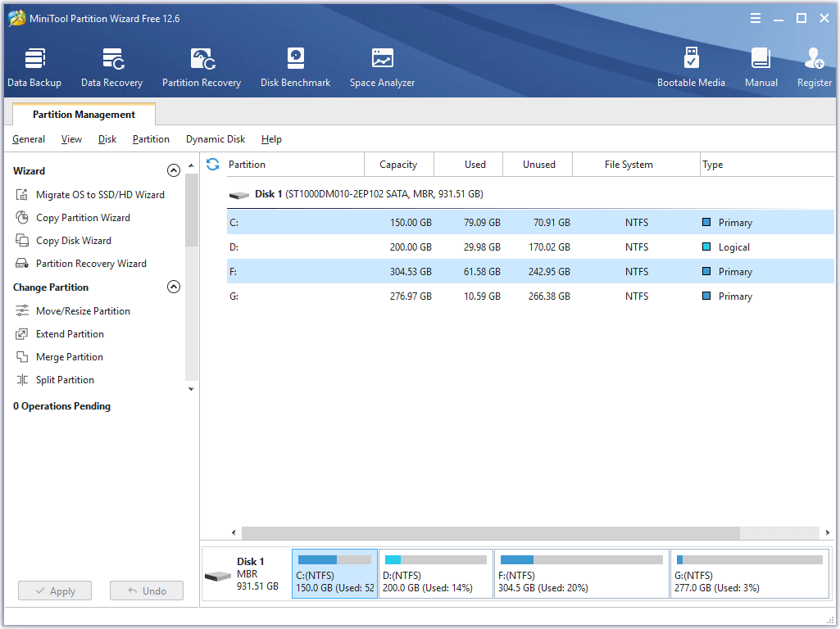Collapse the Wizard section

tap(174, 170)
